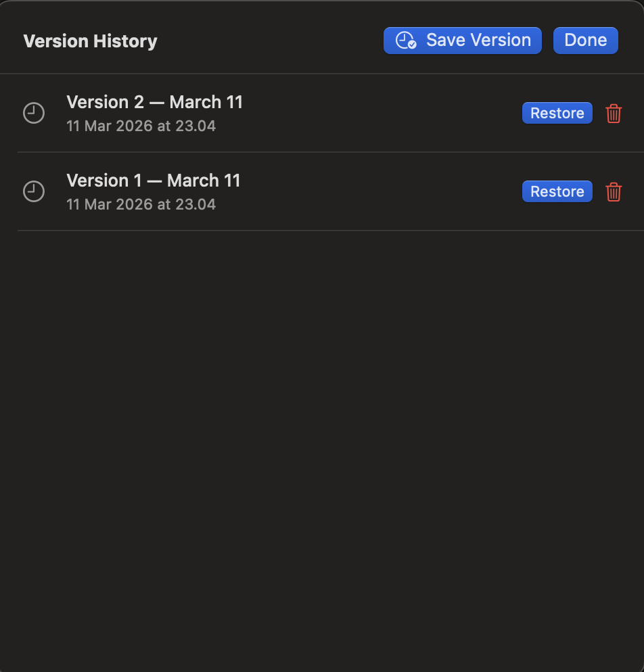Click the clock icon beside Version 1
The image size is (644, 672).
[34, 191]
